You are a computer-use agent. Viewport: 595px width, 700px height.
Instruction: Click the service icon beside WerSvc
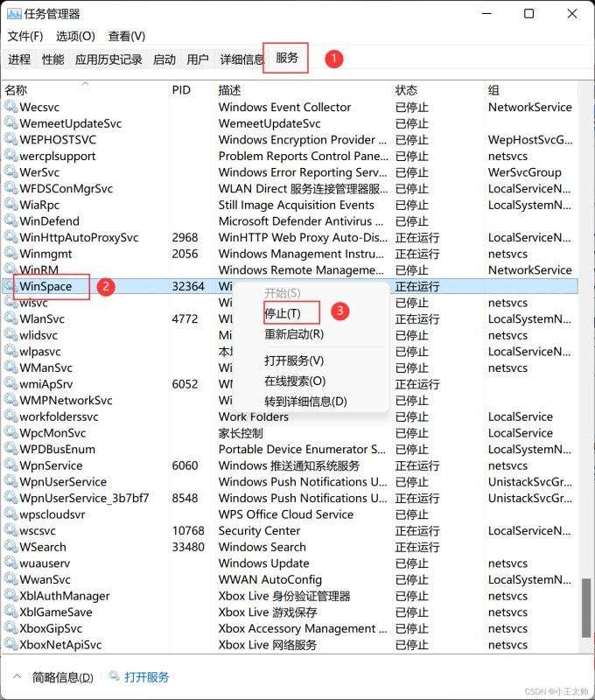[10, 171]
